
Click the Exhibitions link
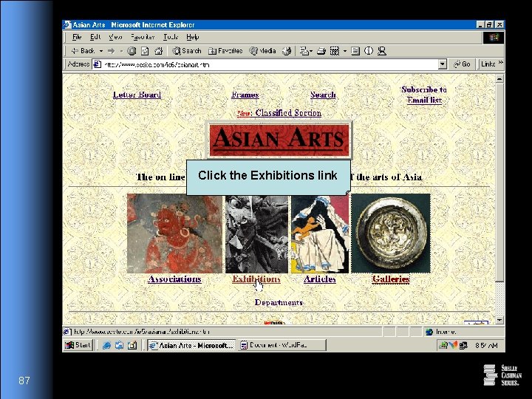click(x=256, y=279)
